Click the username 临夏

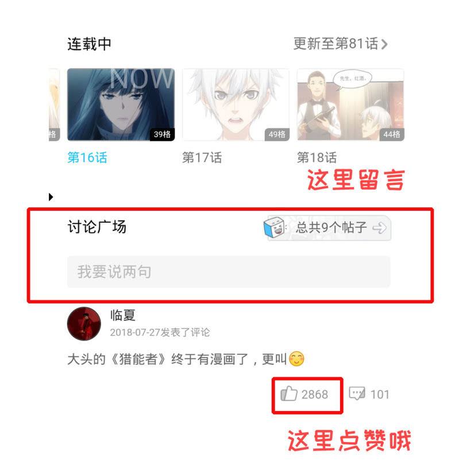[x=123, y=315]
